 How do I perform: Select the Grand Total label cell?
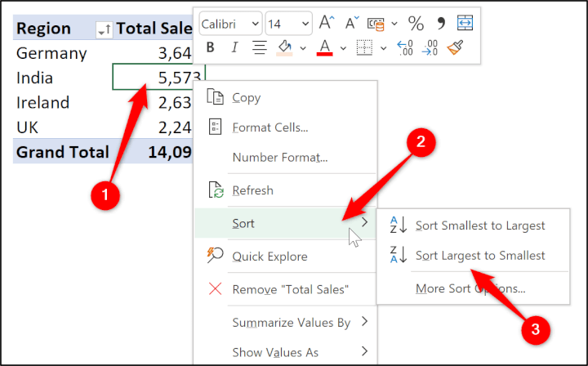[x=63, y=152]
